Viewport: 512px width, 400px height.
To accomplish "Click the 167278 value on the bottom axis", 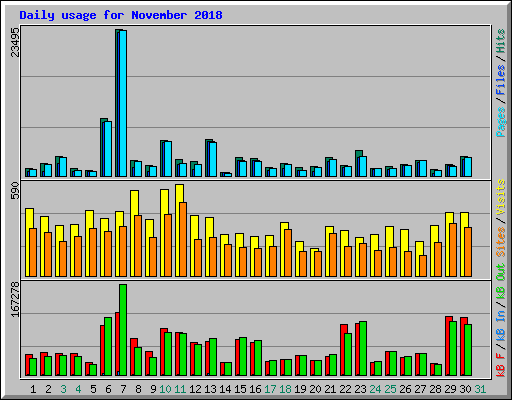I will coord(15,299).
